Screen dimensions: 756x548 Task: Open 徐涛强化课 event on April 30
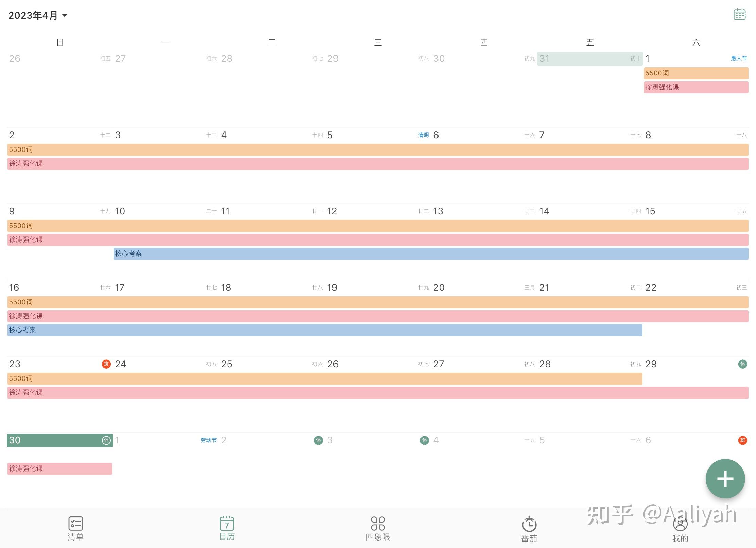(59, 469)
